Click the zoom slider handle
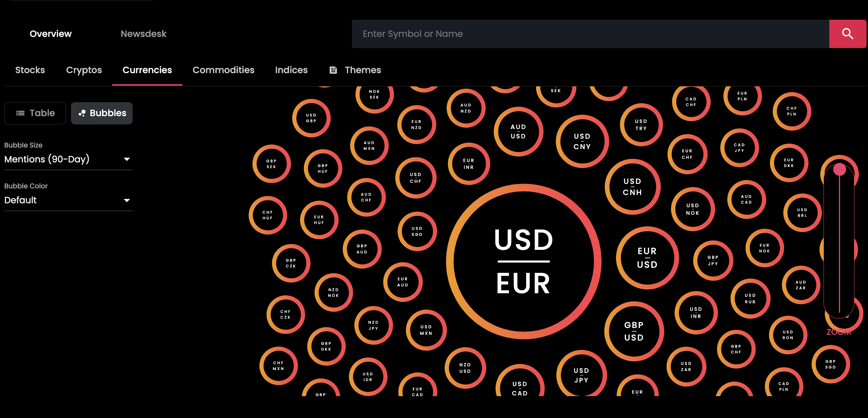 839,170
